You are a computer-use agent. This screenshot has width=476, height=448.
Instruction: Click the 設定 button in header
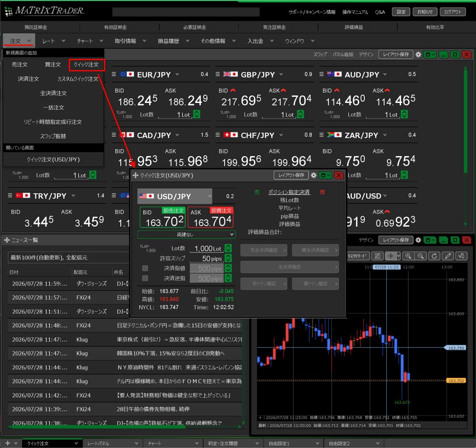401,12
